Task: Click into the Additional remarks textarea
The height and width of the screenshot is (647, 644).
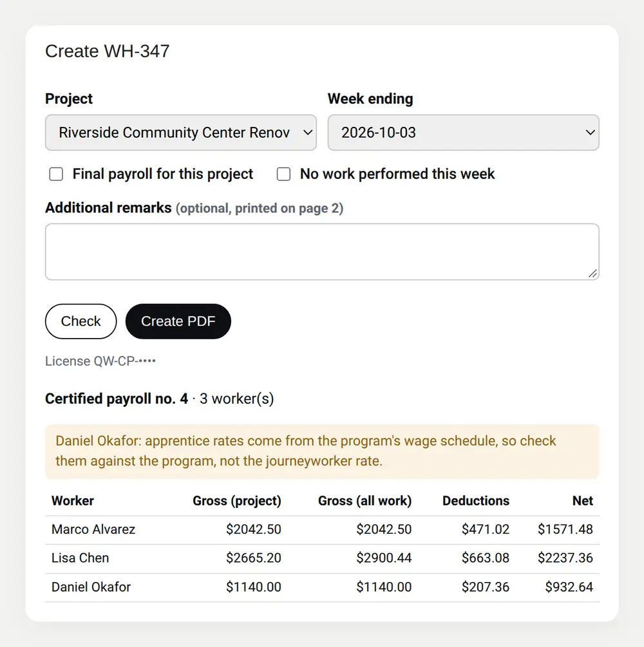Action: point(322,252)
